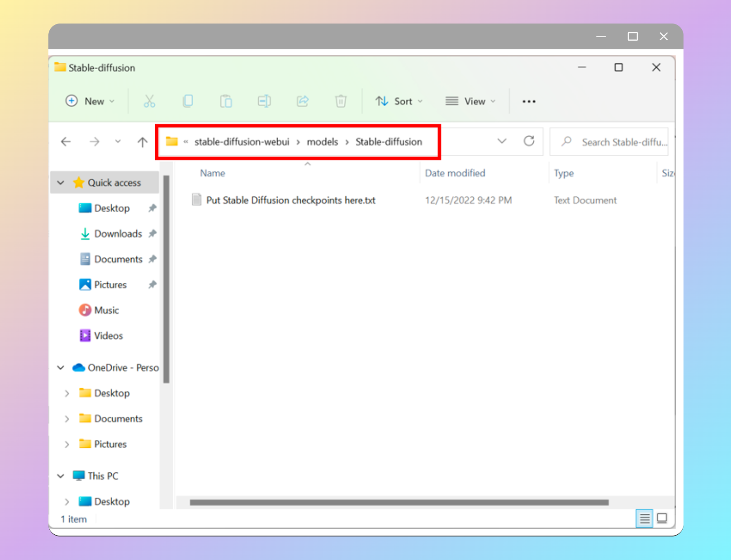The width and height of the screenshot is (731, 560).
Task: Navigate to models in the address path
Action: point(322,142)
